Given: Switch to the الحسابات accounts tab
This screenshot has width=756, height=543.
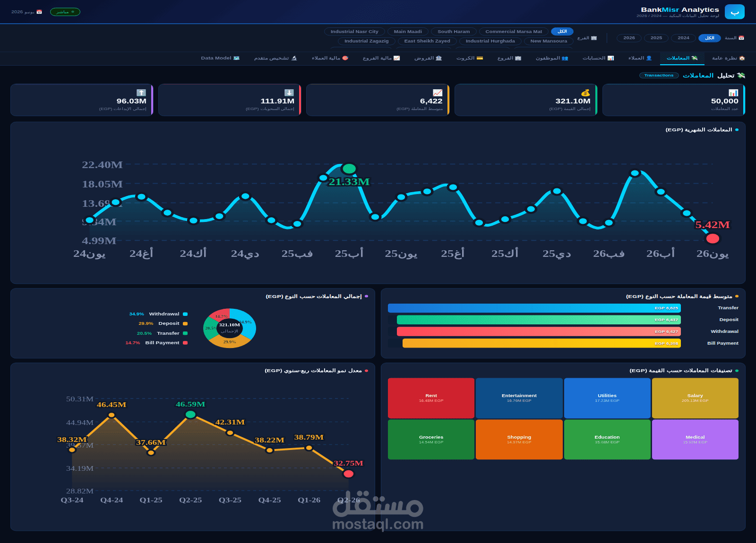Looking at the screenshot, I should click(598, 58).
